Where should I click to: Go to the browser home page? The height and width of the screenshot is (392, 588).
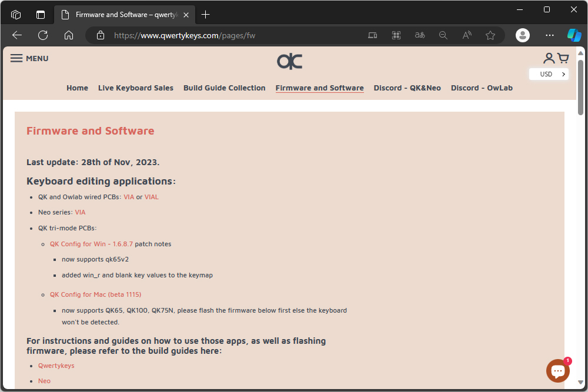69,35
